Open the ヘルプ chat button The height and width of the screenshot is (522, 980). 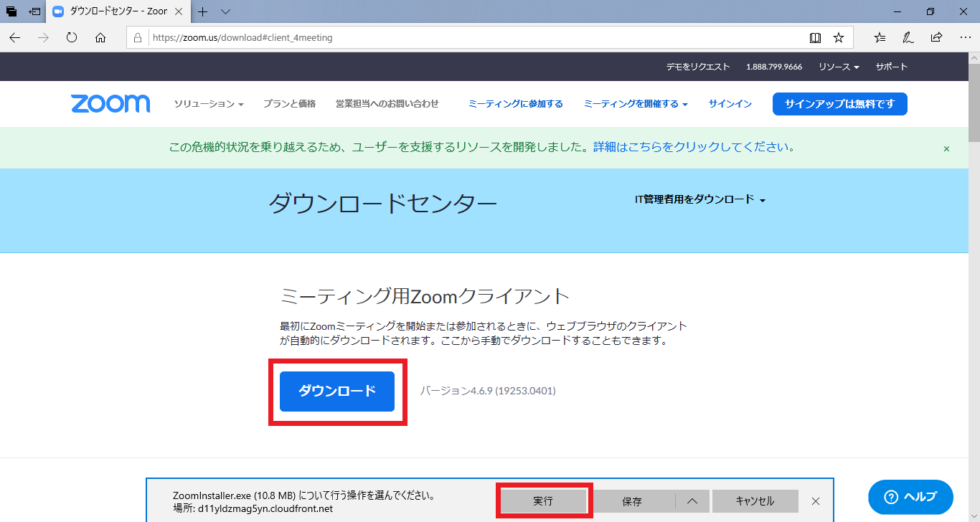910,497
